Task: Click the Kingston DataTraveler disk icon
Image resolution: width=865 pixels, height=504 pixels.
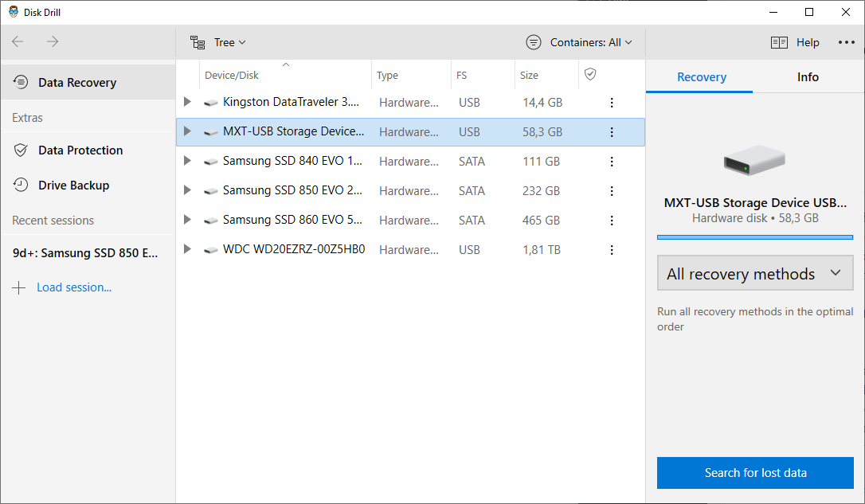Action: [x=210, y=104]
